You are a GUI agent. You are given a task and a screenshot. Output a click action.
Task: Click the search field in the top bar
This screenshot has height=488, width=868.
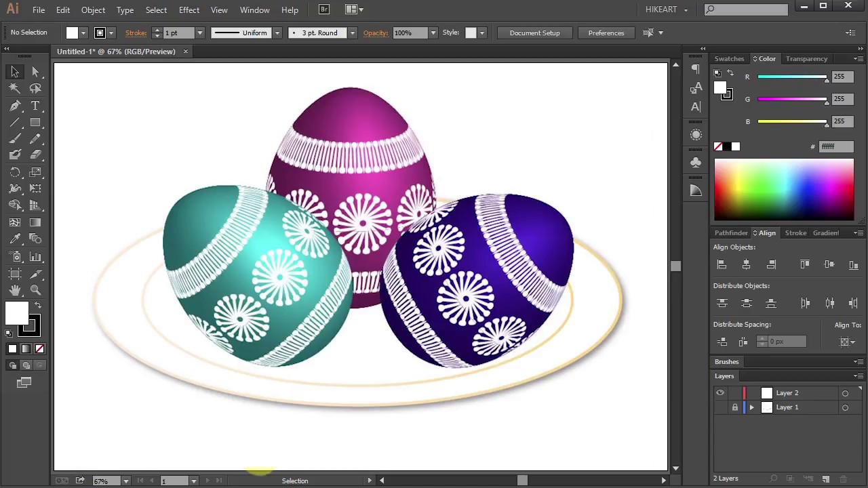[746, 9]
